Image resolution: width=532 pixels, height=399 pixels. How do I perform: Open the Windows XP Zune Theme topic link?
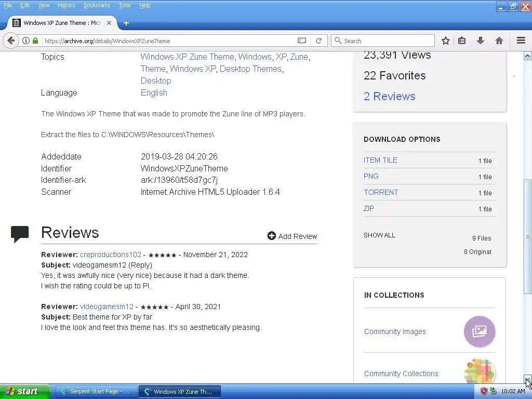click(187, 57)
